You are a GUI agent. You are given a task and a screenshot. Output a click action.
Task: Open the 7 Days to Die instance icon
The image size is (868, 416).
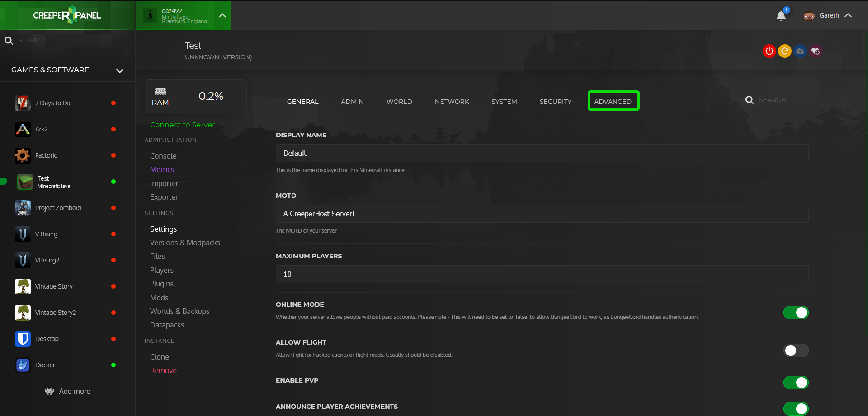[x=23, y=103]
